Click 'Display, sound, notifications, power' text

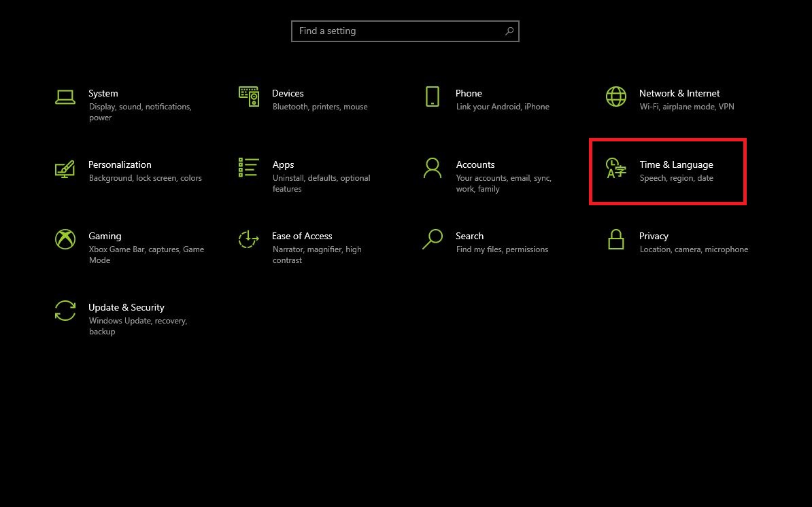pyautogui.click(x=140, y=111)
